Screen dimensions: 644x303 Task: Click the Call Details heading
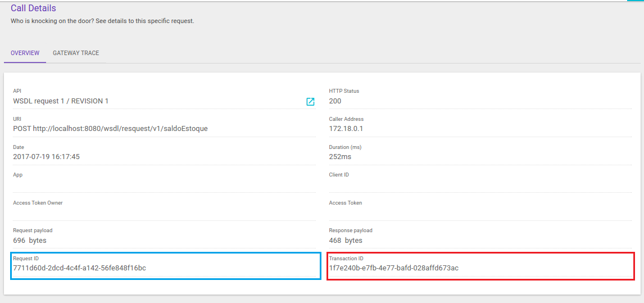33,8
